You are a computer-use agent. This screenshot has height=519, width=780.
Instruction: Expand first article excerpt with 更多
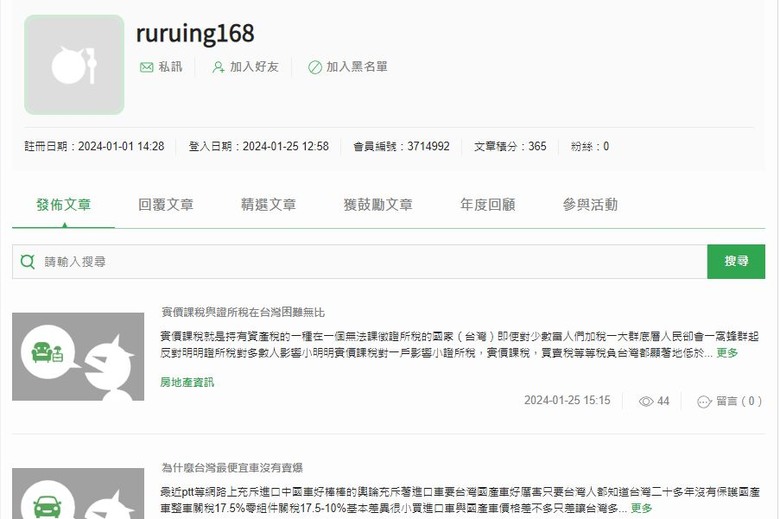727,353
